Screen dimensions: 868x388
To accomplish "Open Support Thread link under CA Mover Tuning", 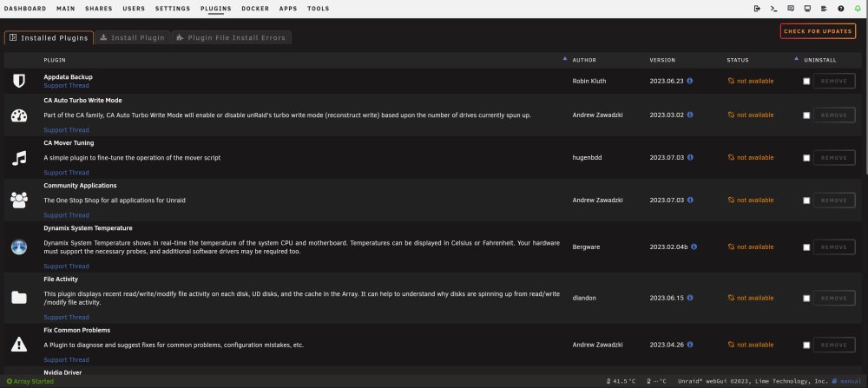I will (67, 173).
